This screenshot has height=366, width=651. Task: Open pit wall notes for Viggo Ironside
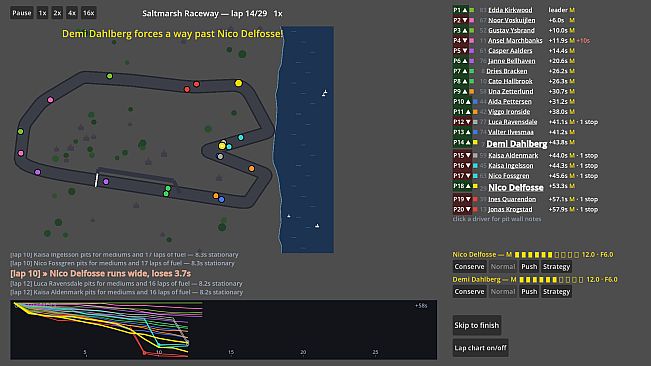tap(509, 112)
